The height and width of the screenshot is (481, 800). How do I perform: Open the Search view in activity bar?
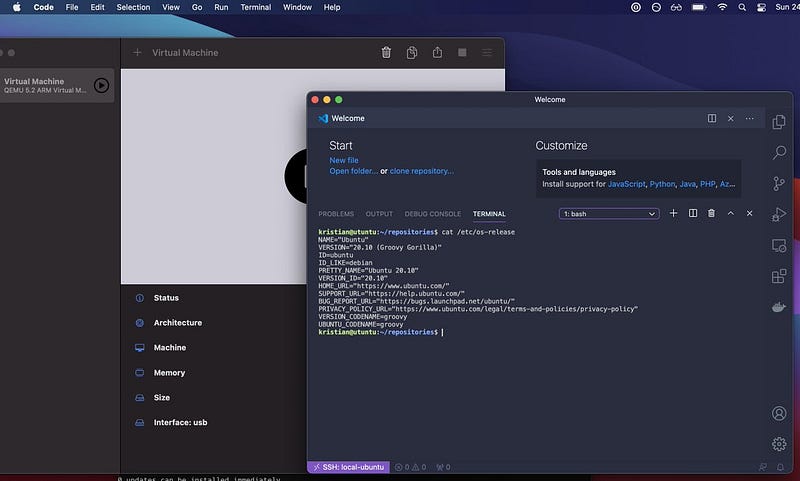[779, 153]
